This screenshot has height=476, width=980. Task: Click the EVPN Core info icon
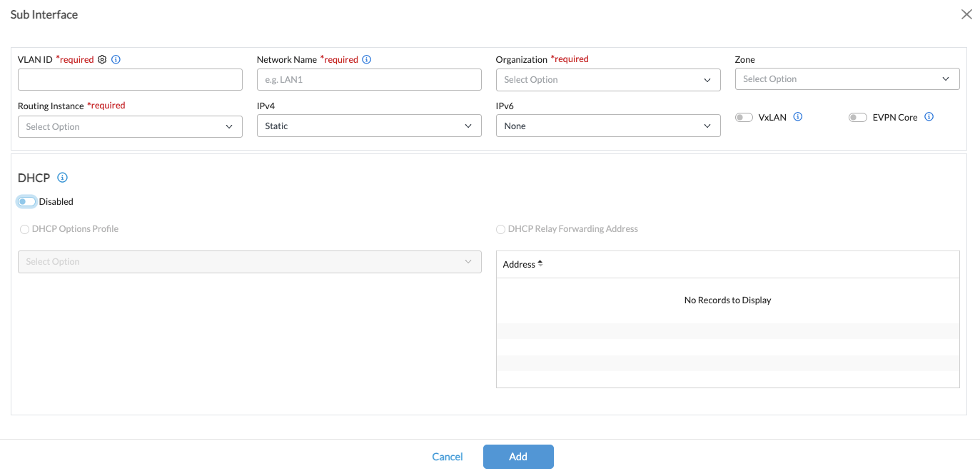[x=929, y=117]
